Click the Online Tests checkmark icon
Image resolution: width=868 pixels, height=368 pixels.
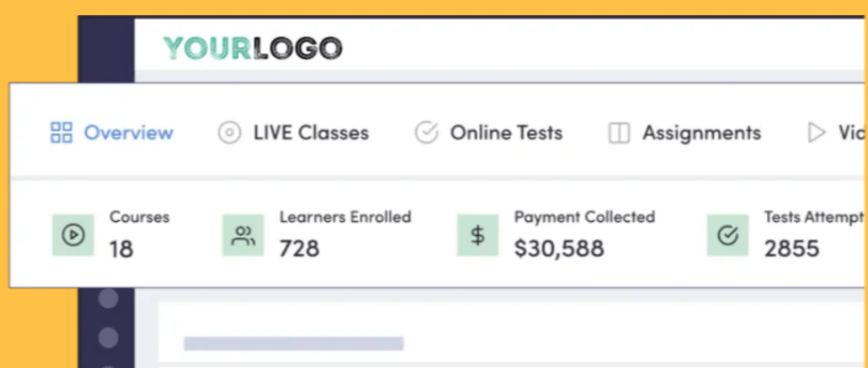click(x=427, y=133)
